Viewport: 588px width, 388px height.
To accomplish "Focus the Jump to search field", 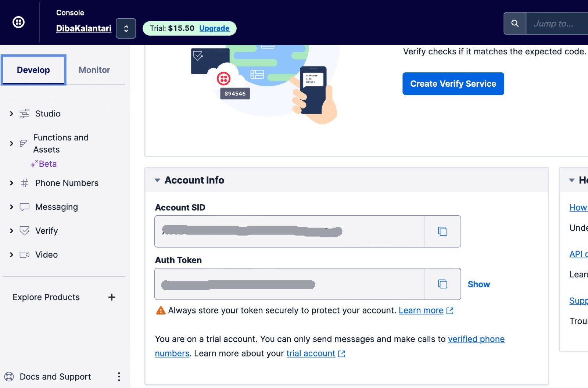I will [x=557, y=24].
